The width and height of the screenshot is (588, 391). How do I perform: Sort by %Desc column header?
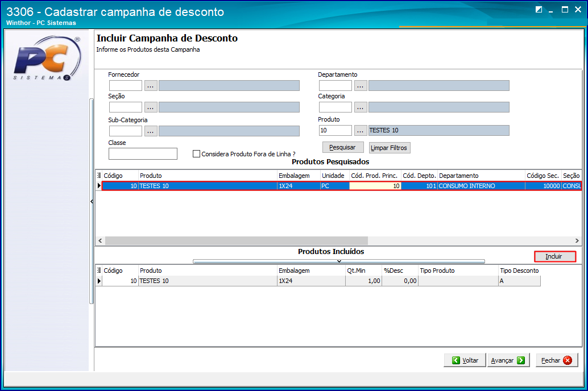[x=400, y=271]
